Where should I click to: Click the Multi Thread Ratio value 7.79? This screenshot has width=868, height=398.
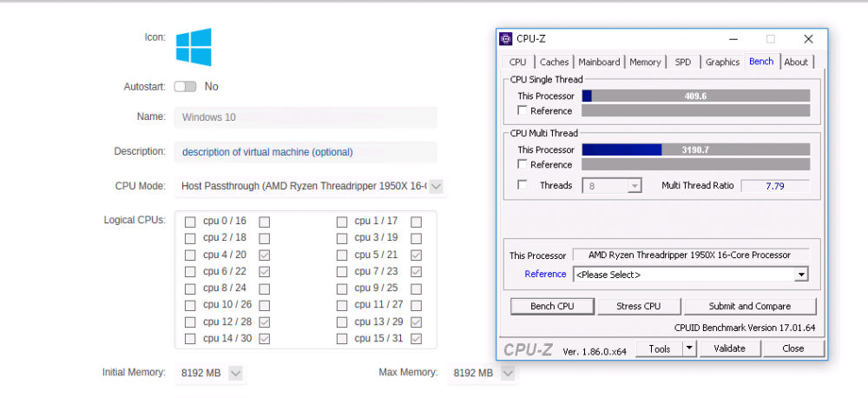(775, 186)
